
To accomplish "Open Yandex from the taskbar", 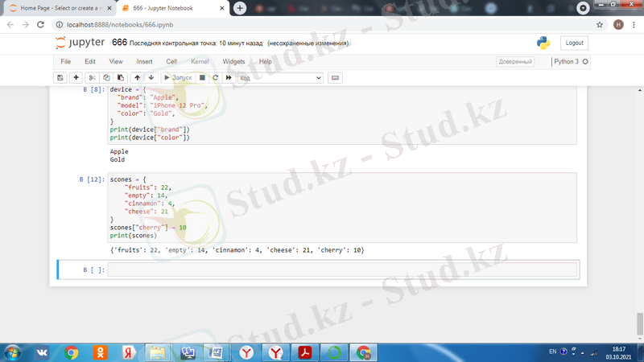I will point(129,352).
